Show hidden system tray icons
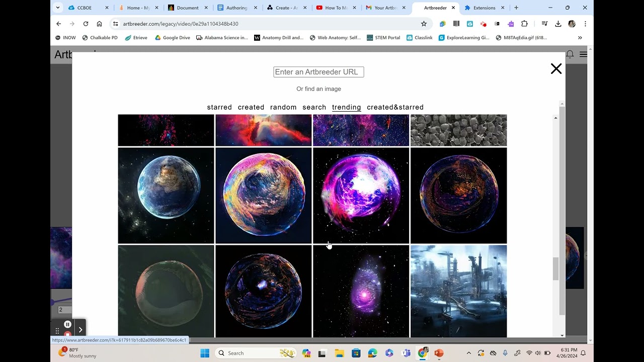 pyautogui.click(x=469, y=353)
